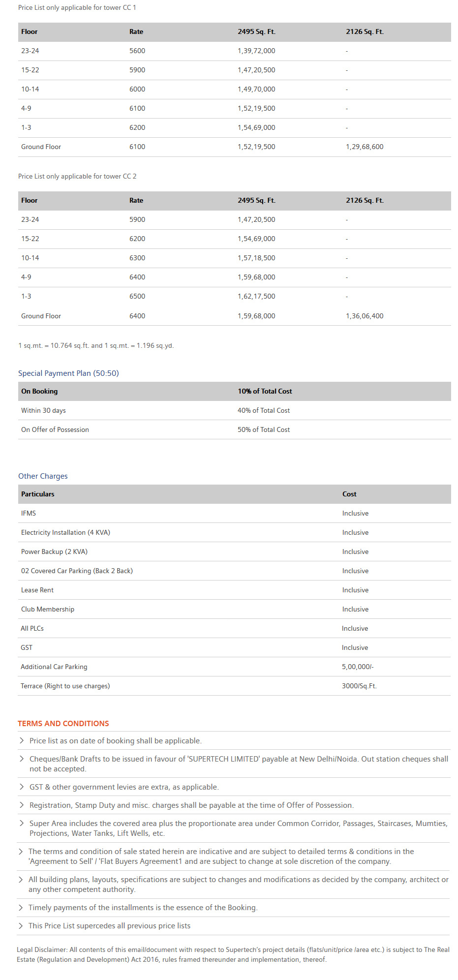This screenshot has height=980, width=458.
Task: Click chevron beside 'This Price List supercedes' term
Action: [x=21, y=925]
